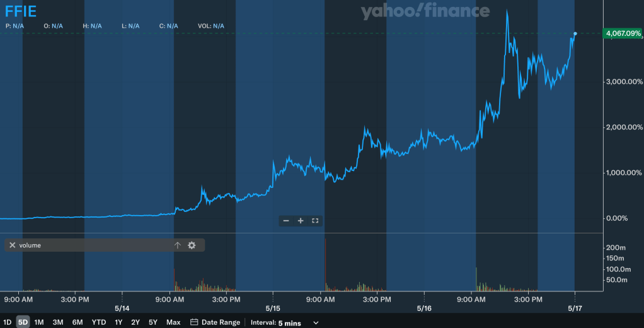Click the calendar icon beside Date Range
This screenshot has width=644, height=328.
194,322
